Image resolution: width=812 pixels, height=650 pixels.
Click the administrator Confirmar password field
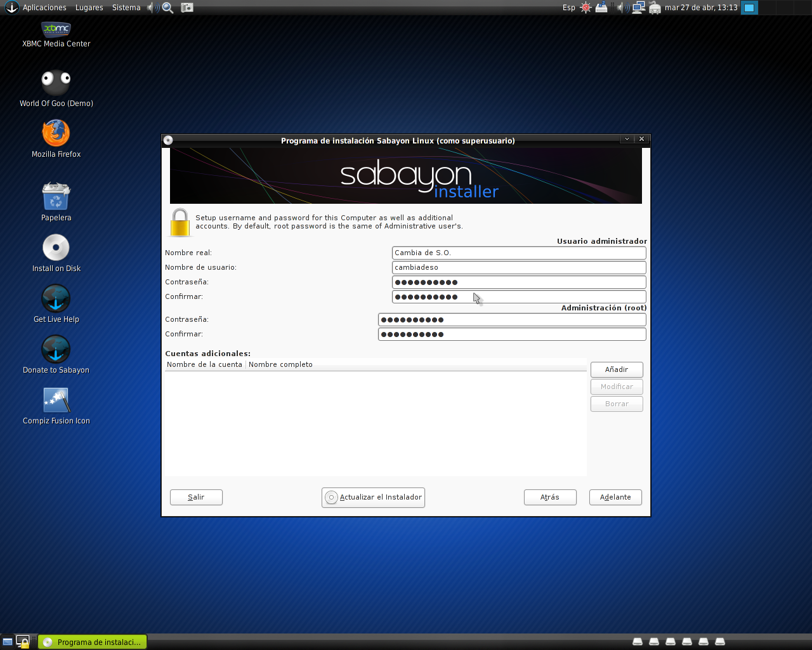tap(519, 296)
